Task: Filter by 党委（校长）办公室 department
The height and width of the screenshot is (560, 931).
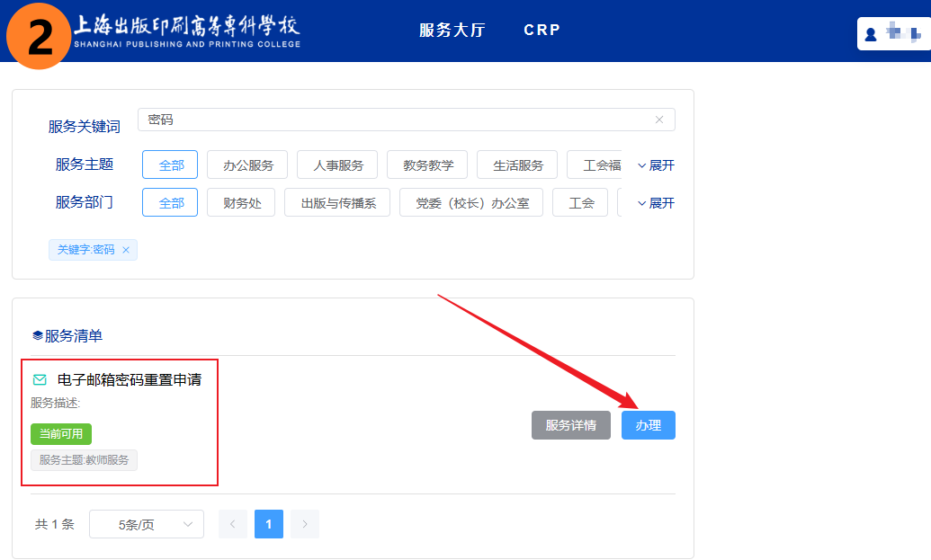Action: (471, 203)
